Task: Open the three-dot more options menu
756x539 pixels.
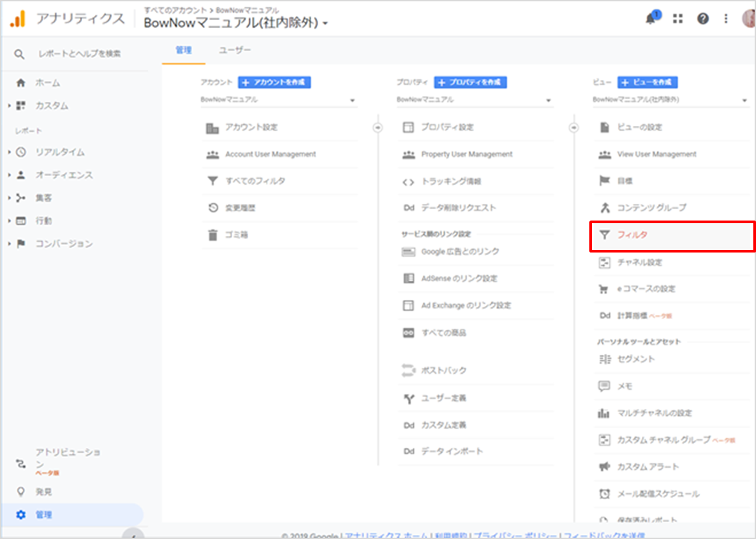Action: pyautogui.click(x=725, y=18)
